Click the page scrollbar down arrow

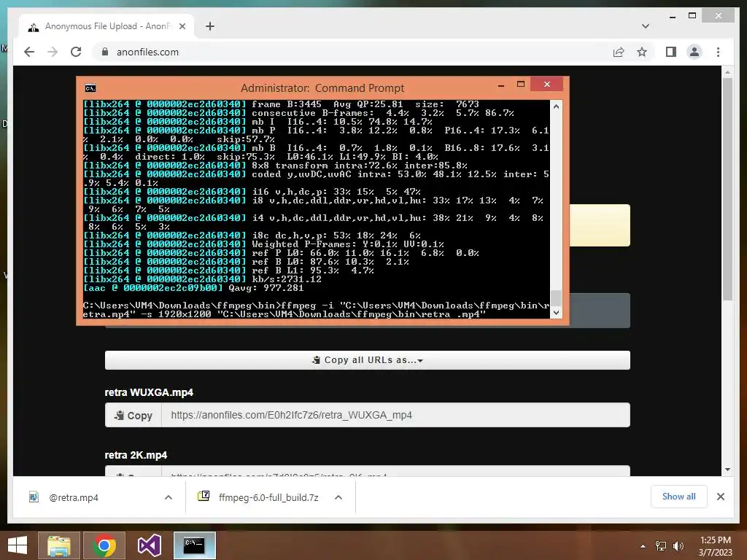[727, 470]
